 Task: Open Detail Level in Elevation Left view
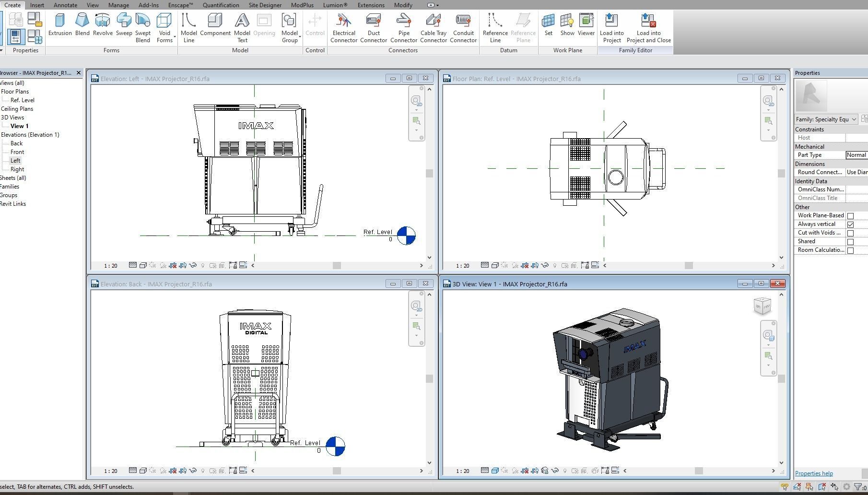pyautogui.click(x=132, y=265)
